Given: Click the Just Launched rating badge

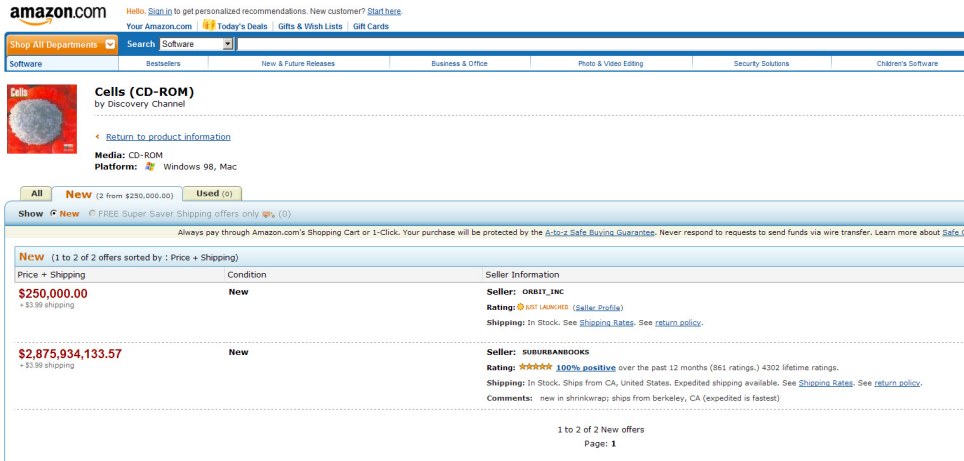Looking at the screenshot, I should click(x=542, y=307).
